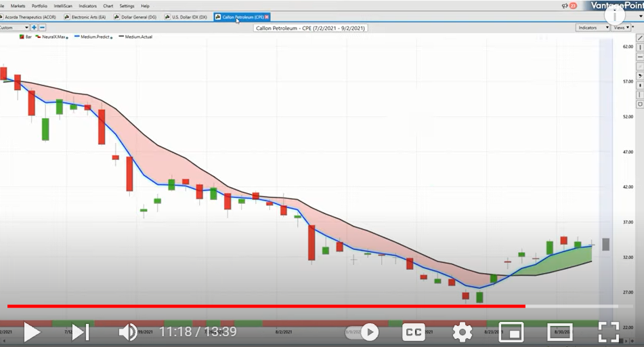The height and width of the screenshot is (347, 644).
Task: Click the video info card icon
Action: pos(614,14)
